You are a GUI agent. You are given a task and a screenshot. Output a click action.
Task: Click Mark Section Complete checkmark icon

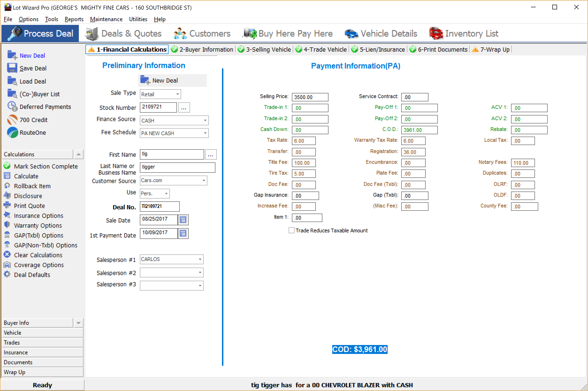7,166
